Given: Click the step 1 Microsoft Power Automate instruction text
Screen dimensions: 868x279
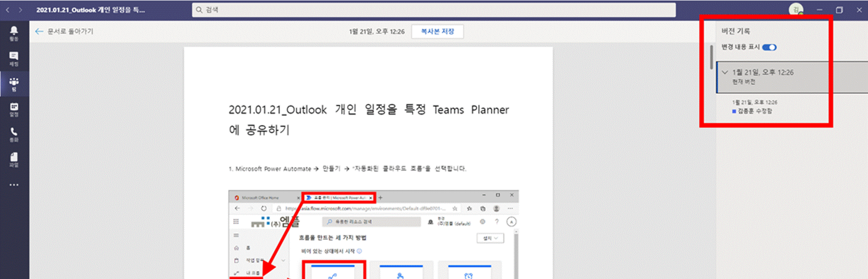Looking at the screenshot, I should pyautogui.click(x=348, y=169).
